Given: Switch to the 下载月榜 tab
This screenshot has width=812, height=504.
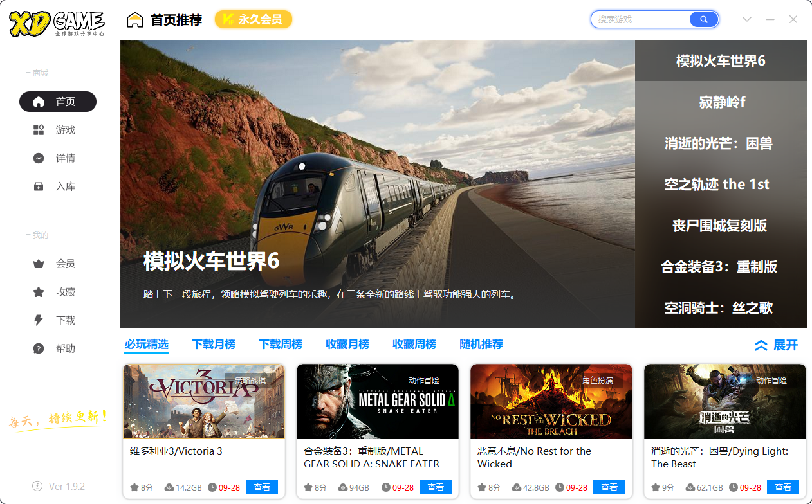Looking at the screenshot, I should click(x=214, y=345).
